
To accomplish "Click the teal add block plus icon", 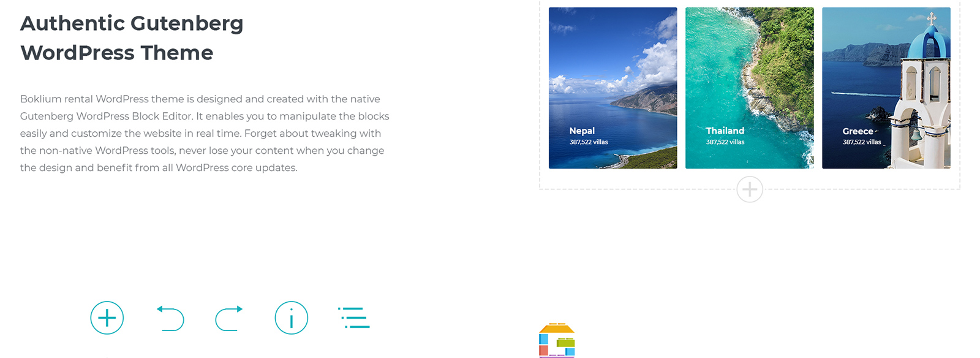I will tap(107, 318).
